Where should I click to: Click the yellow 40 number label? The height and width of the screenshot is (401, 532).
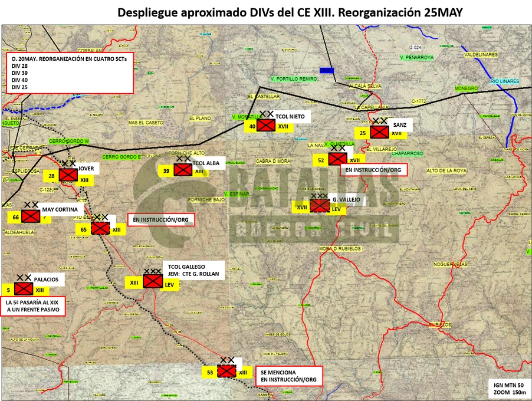(252, 126)
